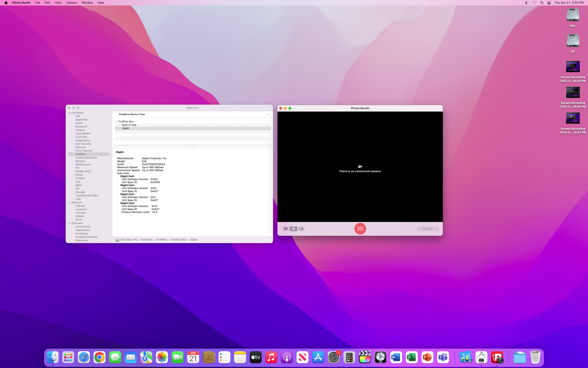588x368 pixels.
Task: Collapse the FireWire Bus tree node
Action: tap(117, 122)
